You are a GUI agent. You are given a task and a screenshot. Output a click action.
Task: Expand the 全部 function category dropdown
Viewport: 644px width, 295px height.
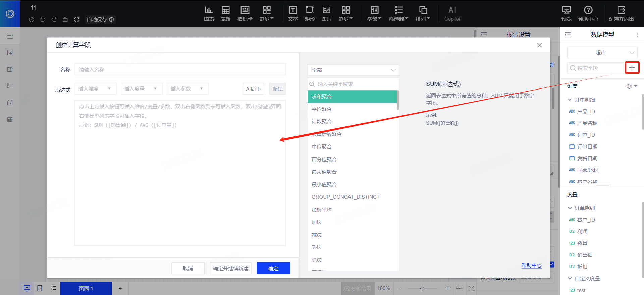point(353,70)
